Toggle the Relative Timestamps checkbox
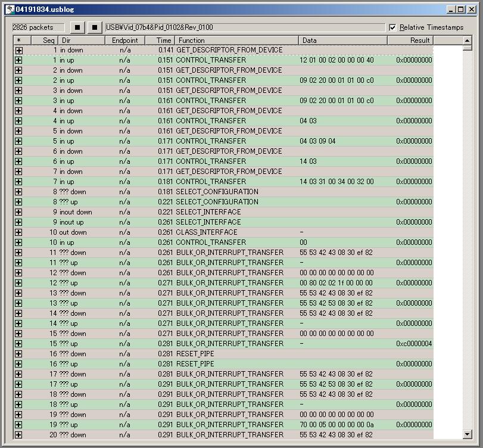The image size is (483, 448). click(392, 27)
